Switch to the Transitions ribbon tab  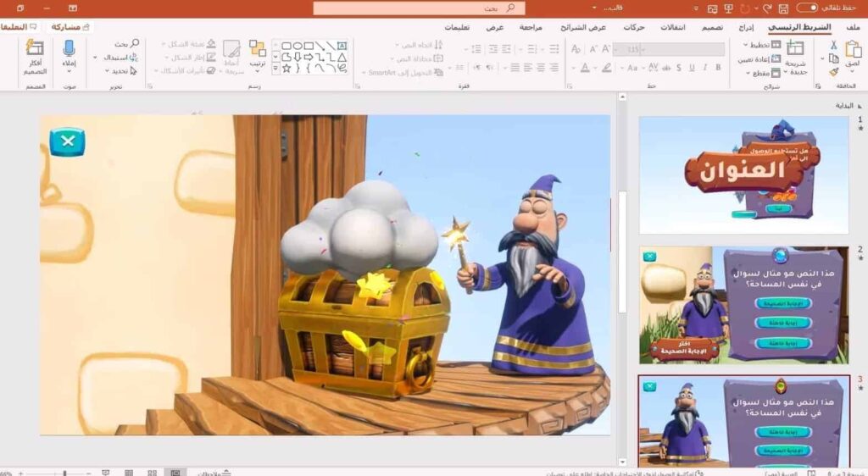672,27
